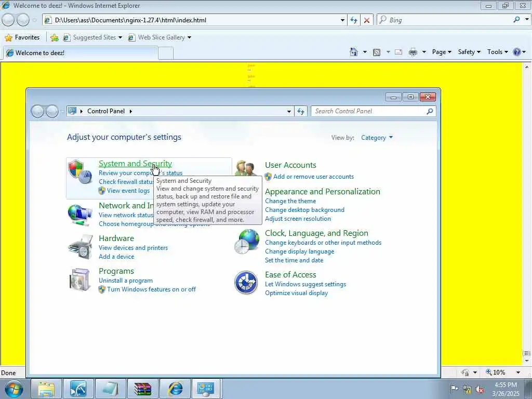532x399 pixels.
Task: Open a new IE tab
Action: 166,54
